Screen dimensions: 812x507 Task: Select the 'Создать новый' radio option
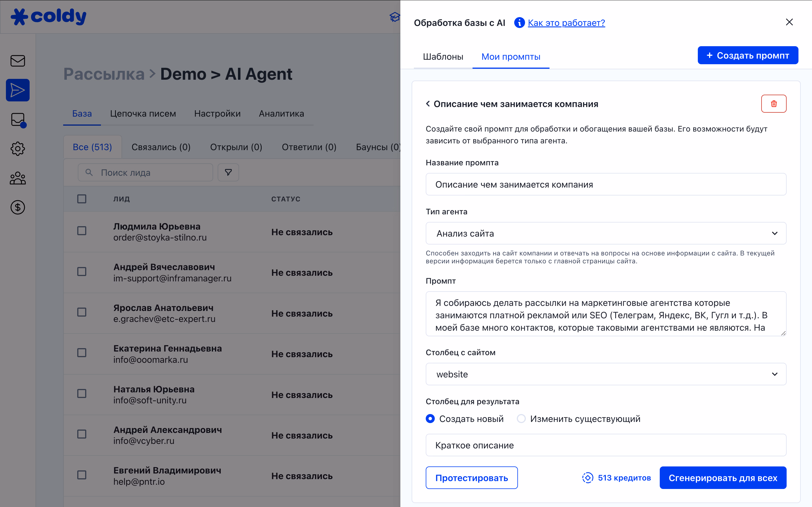coord(430,419)
